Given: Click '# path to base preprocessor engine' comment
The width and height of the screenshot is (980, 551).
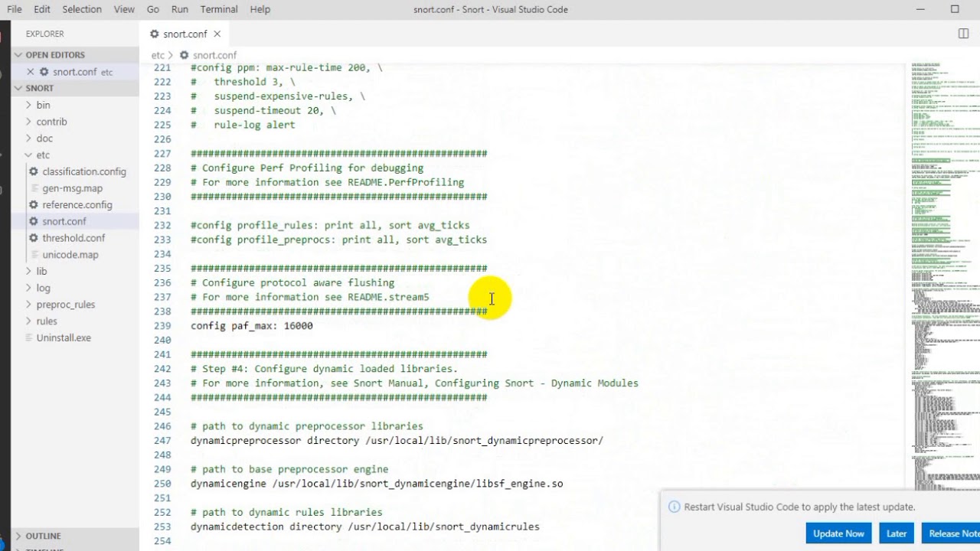Looking at the screenshot, I should click(289, 469).
